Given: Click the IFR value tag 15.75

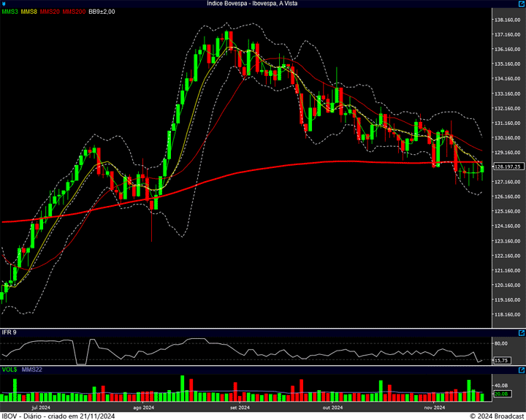Looking at the screenshot, I should click(x=501, y=360).
